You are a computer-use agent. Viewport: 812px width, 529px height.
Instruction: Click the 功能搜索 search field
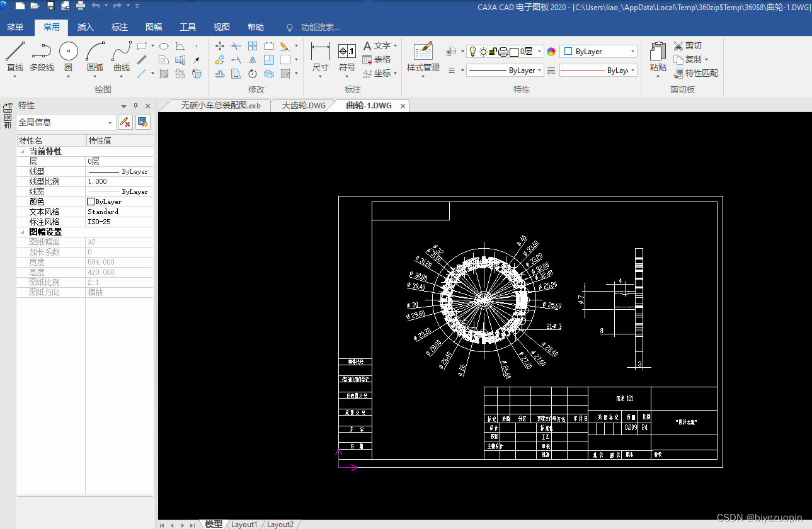[x=320, y=27]
